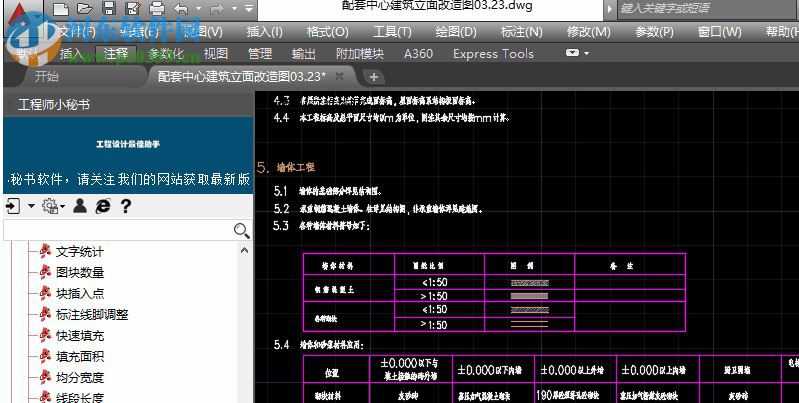Click the panel search text box
799x403 pixels.
118,230
